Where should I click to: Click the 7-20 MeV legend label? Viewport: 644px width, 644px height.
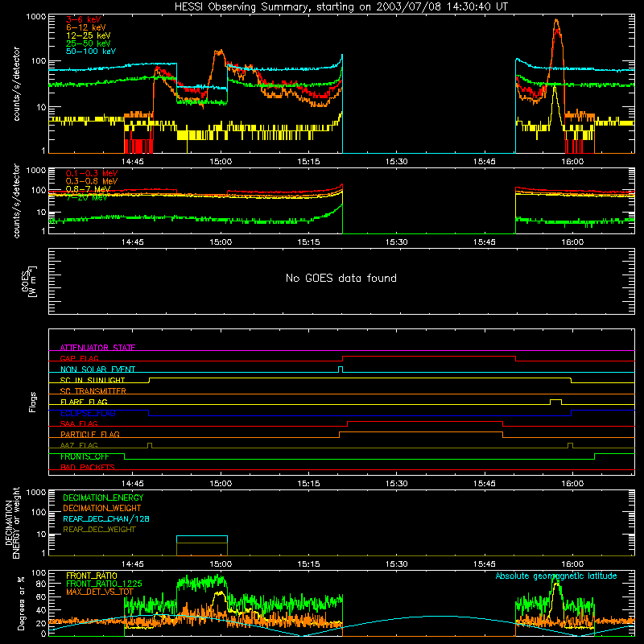pos(87,197)
